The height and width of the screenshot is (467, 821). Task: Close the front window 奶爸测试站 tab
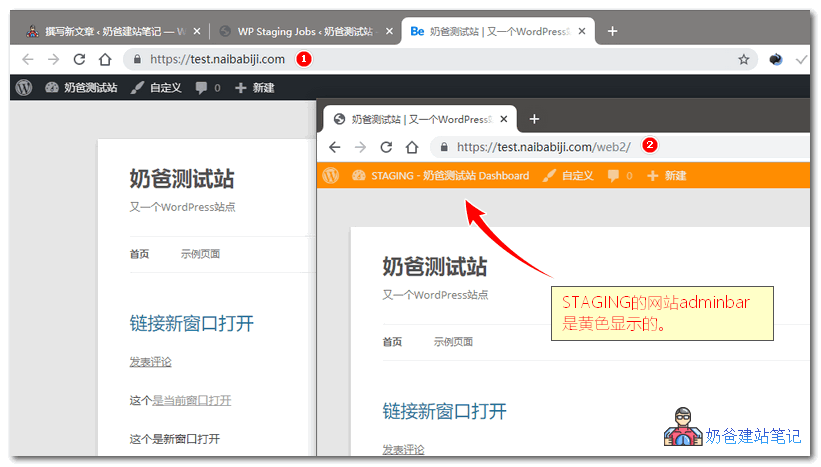pyautogui.click(x=504, y=119)
